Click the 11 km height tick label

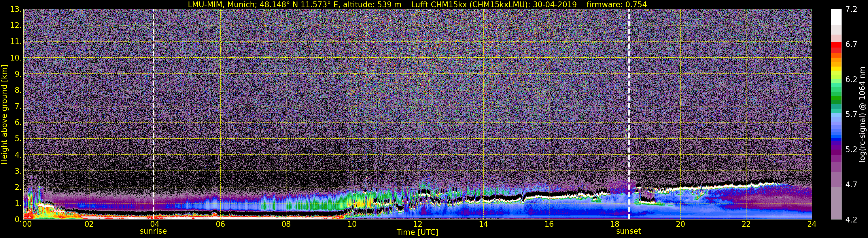tap(16, 41)
